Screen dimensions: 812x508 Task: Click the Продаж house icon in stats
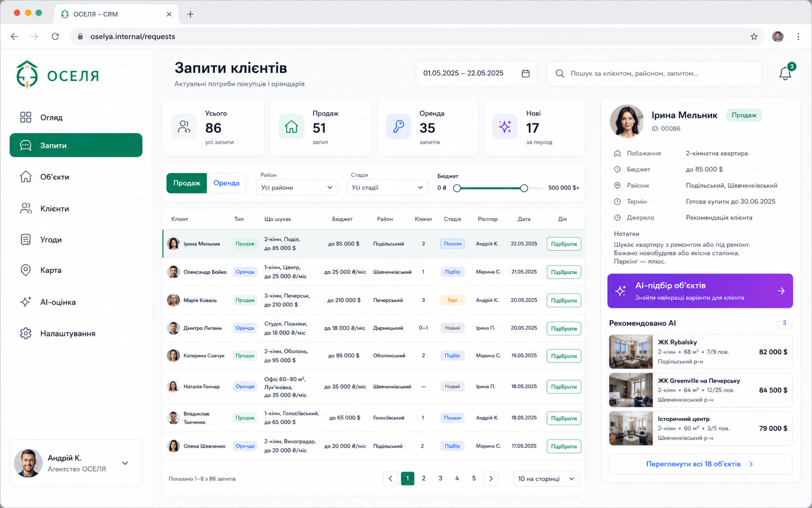coord(291,126)
